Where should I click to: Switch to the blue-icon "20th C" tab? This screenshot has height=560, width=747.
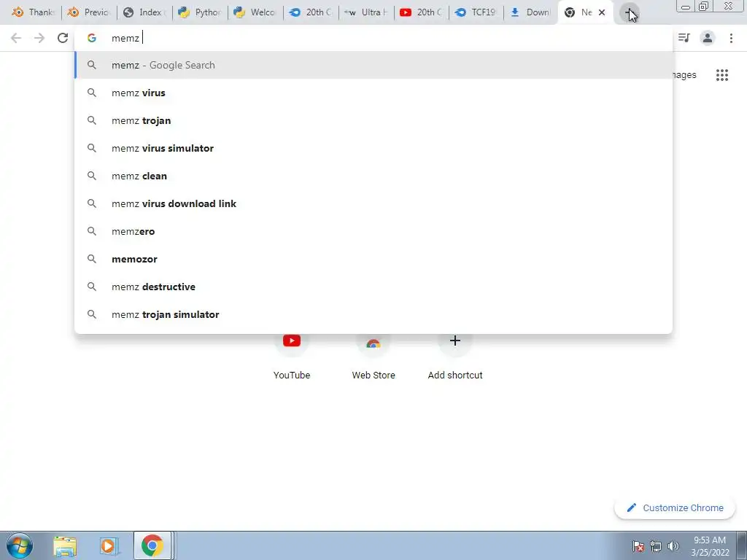(x=311, y=12)
